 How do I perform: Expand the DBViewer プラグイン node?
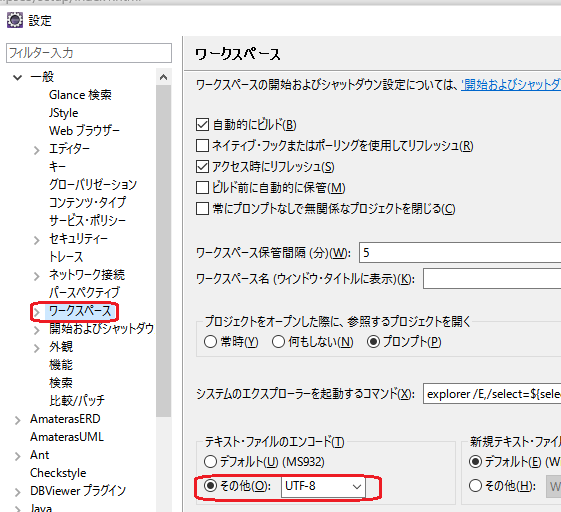18,492
